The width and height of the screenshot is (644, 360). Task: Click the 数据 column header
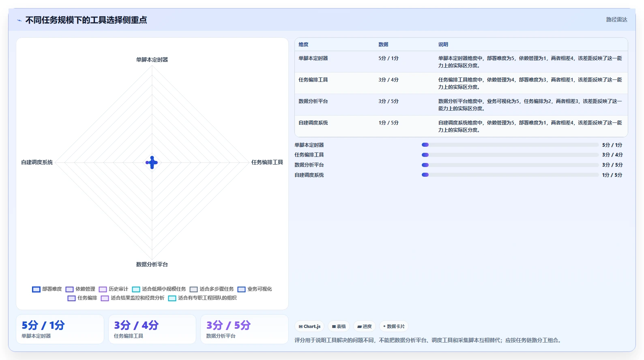point(383,45)
